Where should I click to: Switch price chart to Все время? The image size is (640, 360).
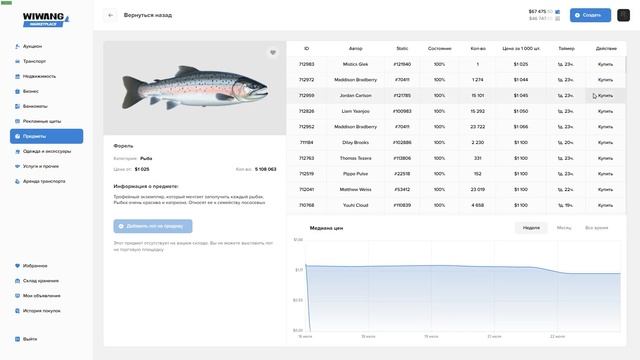(596, 228)
